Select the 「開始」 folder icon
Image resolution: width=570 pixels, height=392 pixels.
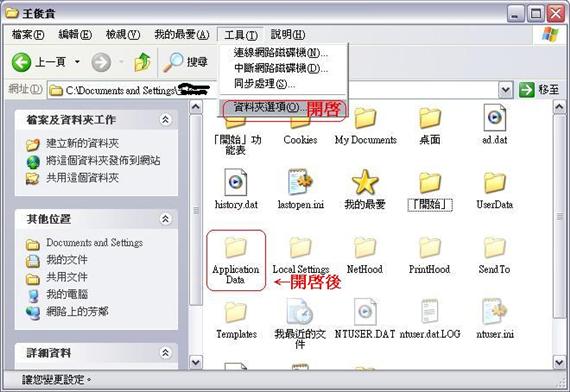430,183
